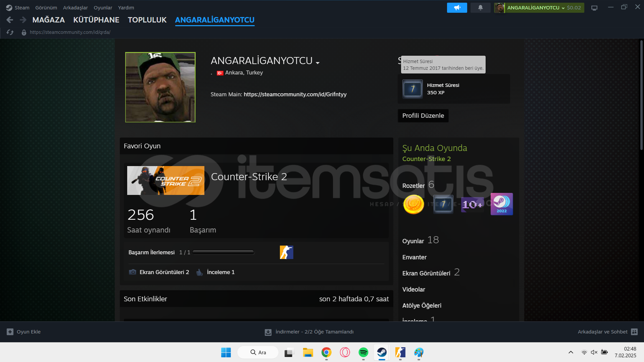Go forward with the right arrow
Viewport: 644px width, 362px height.
tap(23, 20)
